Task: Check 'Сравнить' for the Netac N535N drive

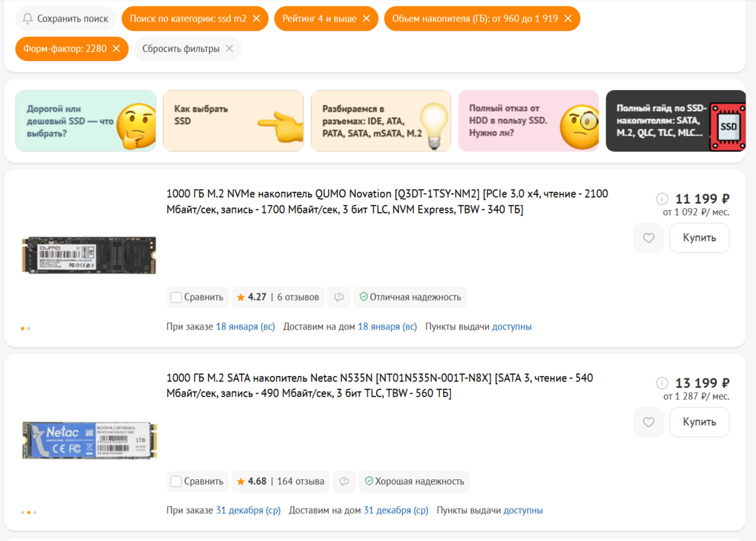Action: click(x=176, y=481)
